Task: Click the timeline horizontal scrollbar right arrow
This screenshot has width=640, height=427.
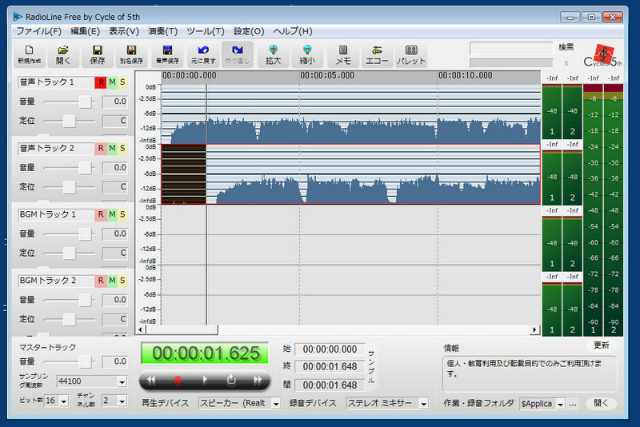Action: 535,330
